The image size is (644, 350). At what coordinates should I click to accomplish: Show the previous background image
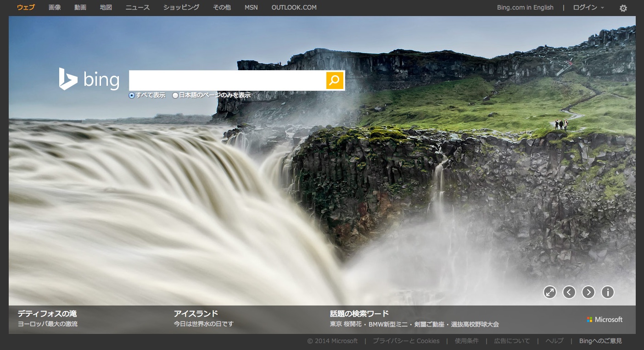(x=569, y=292)
